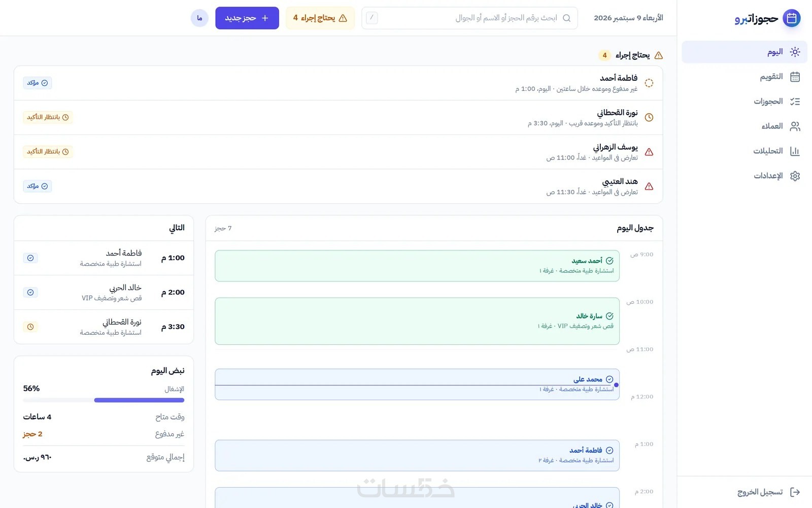Image resolution: width=812 pixels, height=508 pixels.
Task: Select اليوم tab in the sidebar
Action: (744, 52)
